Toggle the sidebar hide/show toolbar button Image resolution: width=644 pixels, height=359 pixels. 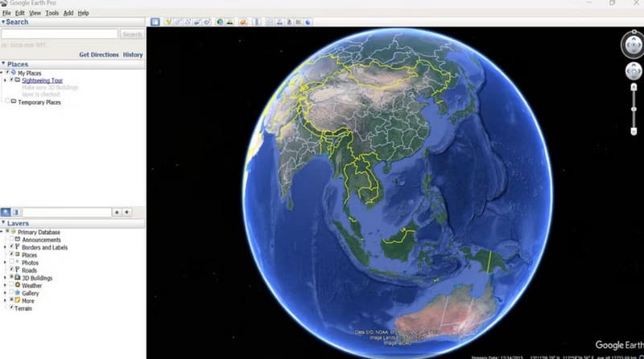(156, 22)
